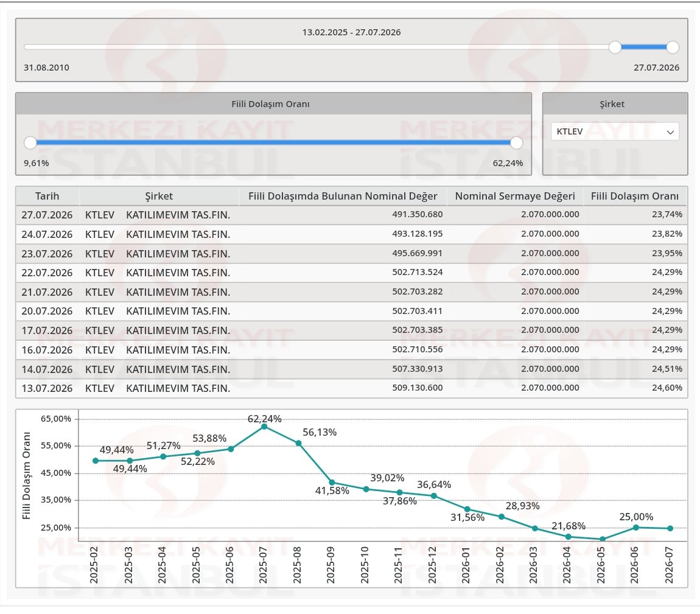Select the 22.07.2026 date cell
The width and height of the screenshot is (700, 614).
click(x=47, y=273)
